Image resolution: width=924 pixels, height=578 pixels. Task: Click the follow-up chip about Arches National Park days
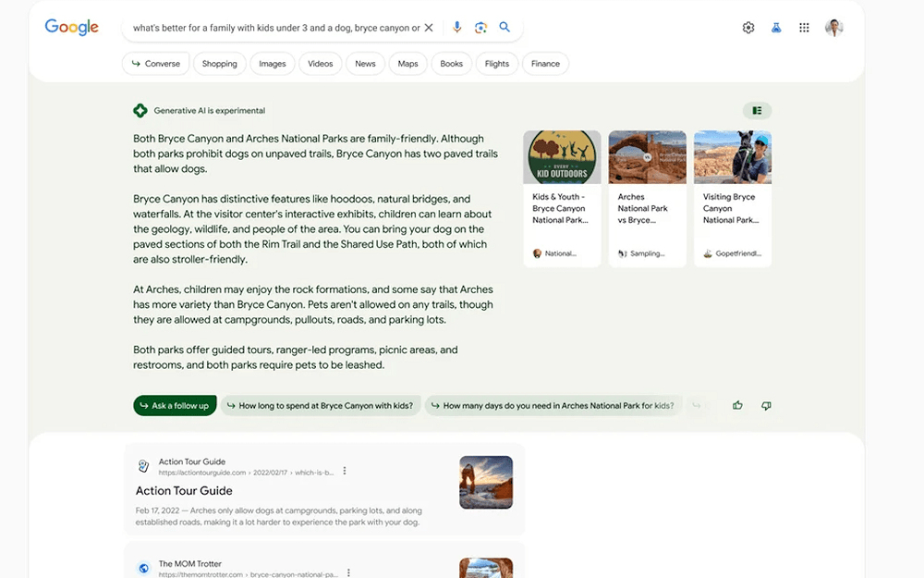coord(554,405)
